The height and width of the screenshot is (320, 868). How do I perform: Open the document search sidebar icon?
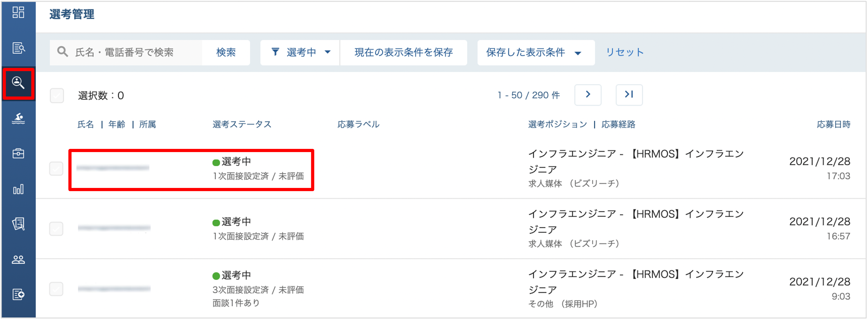pyautogui.click(x=18, y=48)
